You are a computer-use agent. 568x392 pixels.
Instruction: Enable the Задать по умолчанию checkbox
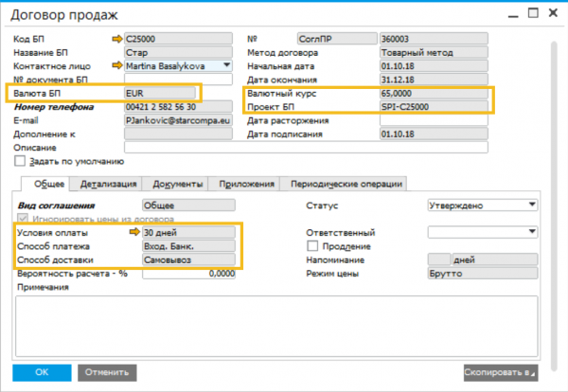coord(20,161)
